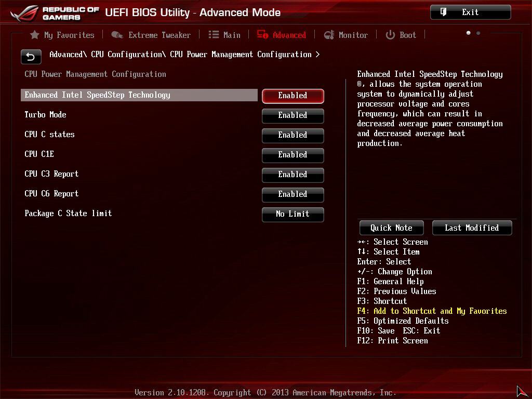This screenshot has width=532, height=399.
Task: Open Quick Note
Action: (x=392, y=228)
